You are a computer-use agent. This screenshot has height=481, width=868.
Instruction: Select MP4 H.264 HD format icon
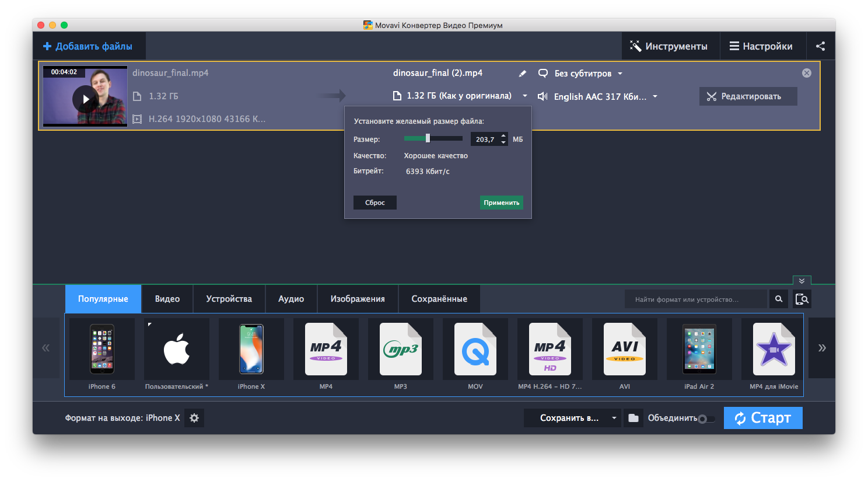point(550,349)
